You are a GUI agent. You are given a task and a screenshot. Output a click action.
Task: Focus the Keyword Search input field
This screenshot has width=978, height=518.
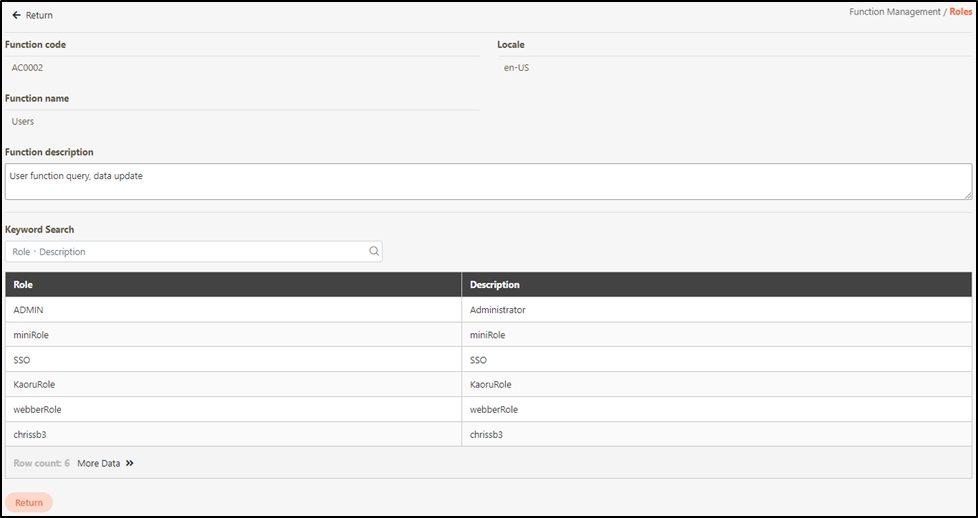tap(185, 252)
